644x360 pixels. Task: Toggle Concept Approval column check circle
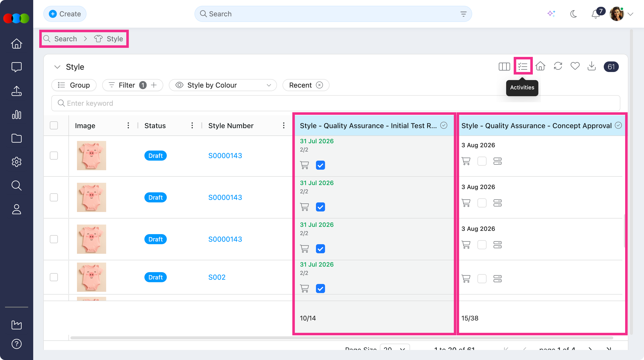618,125
